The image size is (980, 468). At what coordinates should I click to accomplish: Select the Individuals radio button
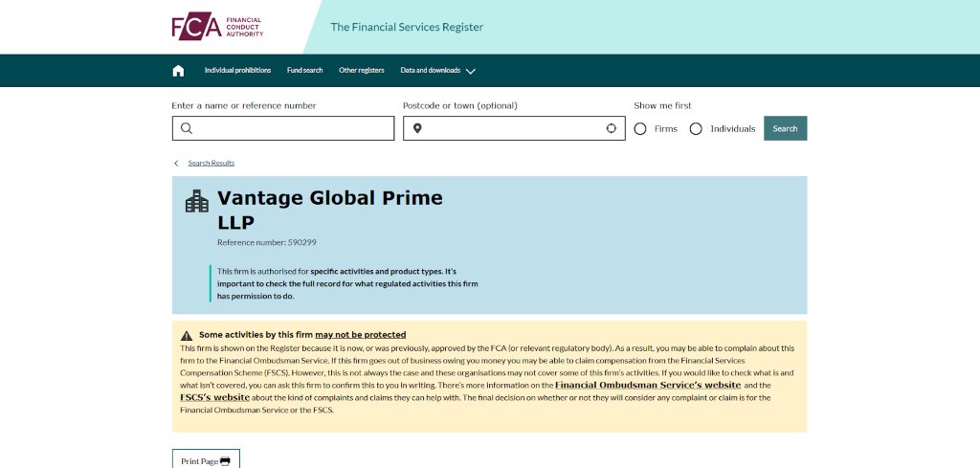[696, 128]
